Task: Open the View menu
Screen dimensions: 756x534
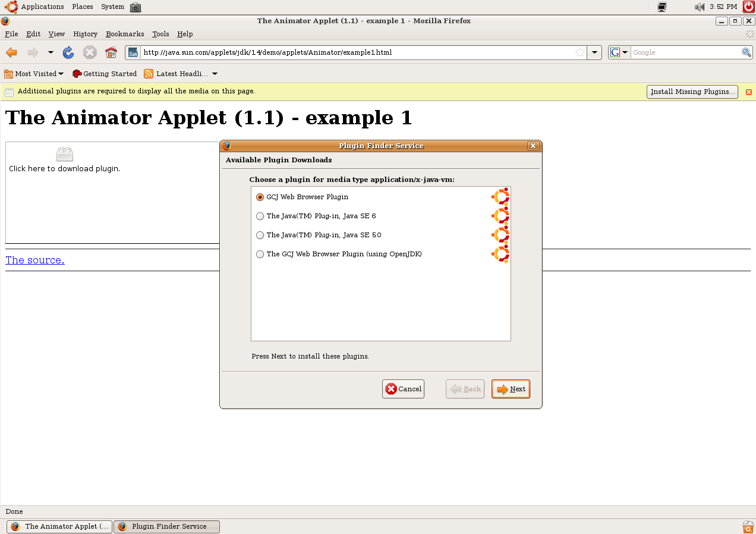Action: pyautogui.click(x=56, y=34)
